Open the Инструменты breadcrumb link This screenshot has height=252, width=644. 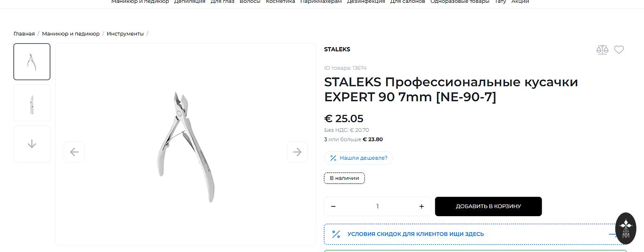[x=125, y=33]
